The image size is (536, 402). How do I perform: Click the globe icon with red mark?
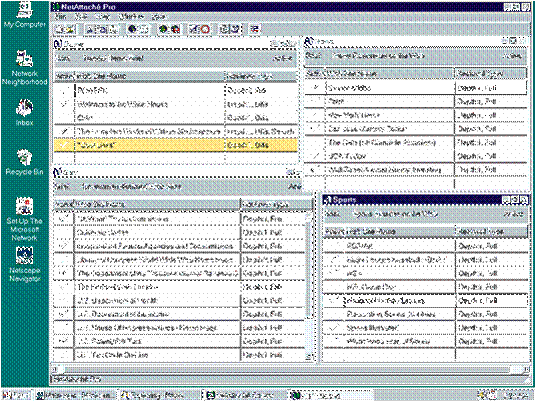[175, 29]
